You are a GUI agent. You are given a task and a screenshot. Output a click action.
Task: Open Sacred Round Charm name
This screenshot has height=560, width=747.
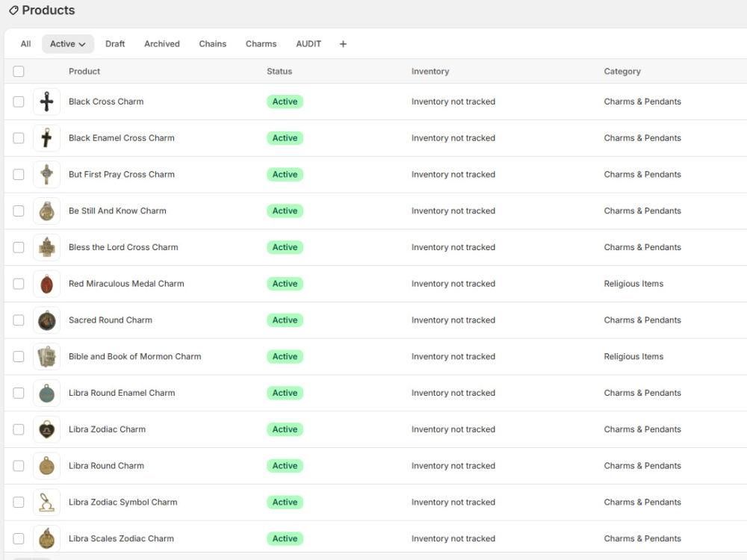coord(111,320)
